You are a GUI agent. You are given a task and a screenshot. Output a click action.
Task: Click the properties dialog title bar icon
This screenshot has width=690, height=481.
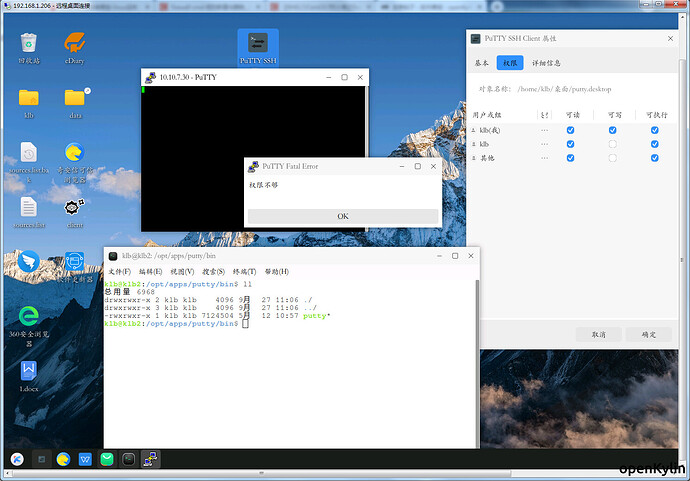click(x=475, y=39)
